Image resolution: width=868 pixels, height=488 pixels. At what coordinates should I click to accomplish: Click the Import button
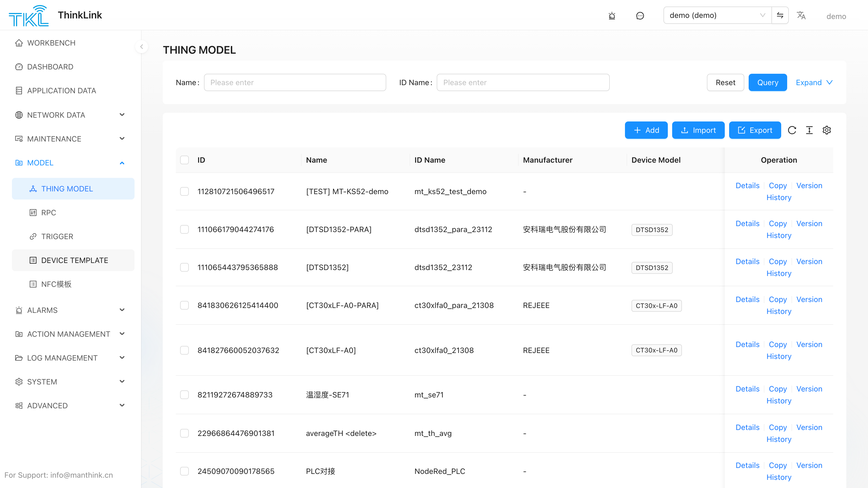(x=698, y=130)
